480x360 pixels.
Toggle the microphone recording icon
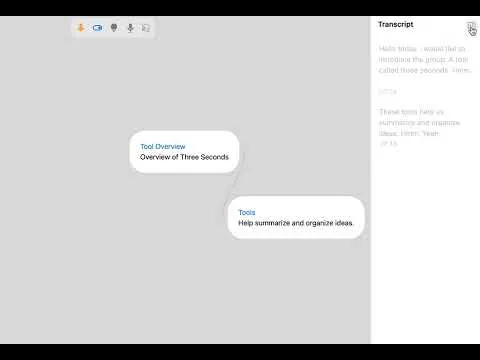pos(130,28)
